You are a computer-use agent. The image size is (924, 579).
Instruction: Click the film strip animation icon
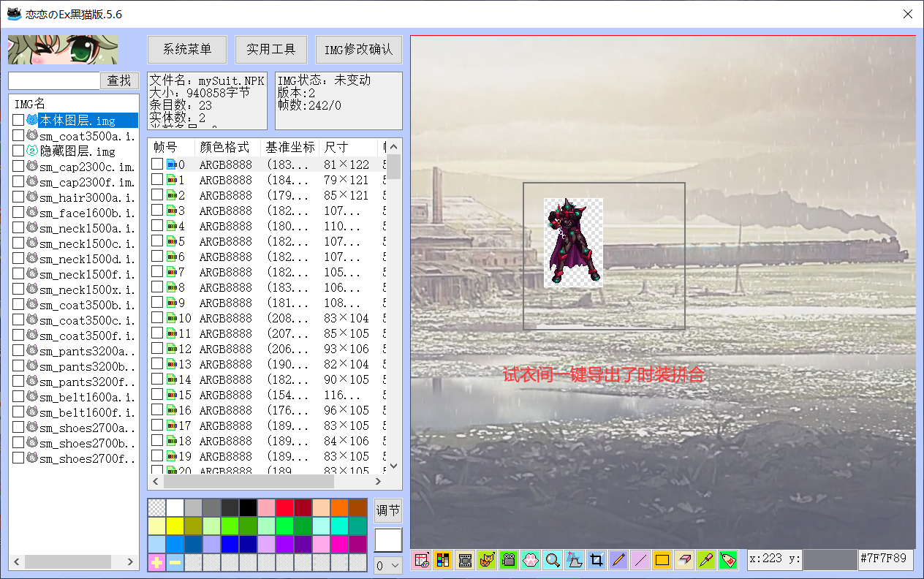pyautogui.click(x=465, y=560)
